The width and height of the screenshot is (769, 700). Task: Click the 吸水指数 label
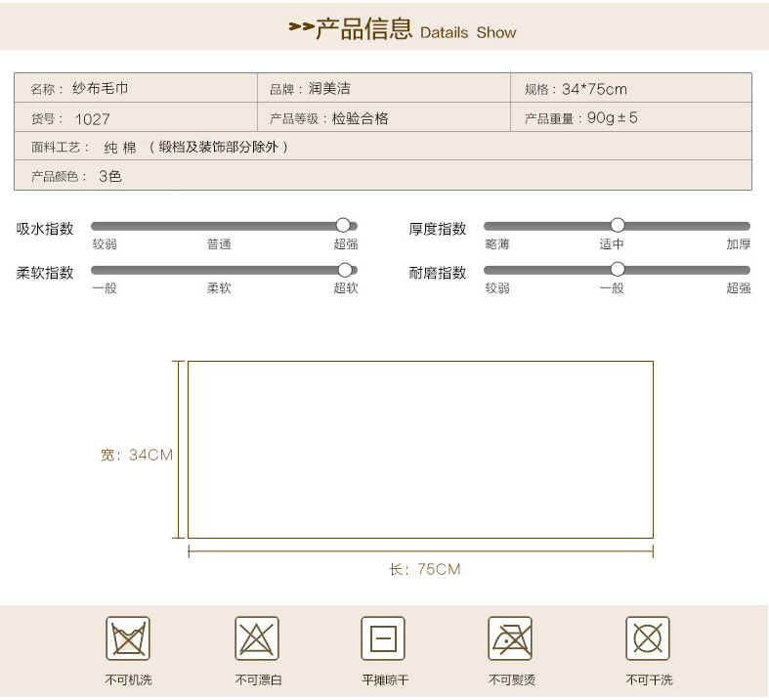45,229
